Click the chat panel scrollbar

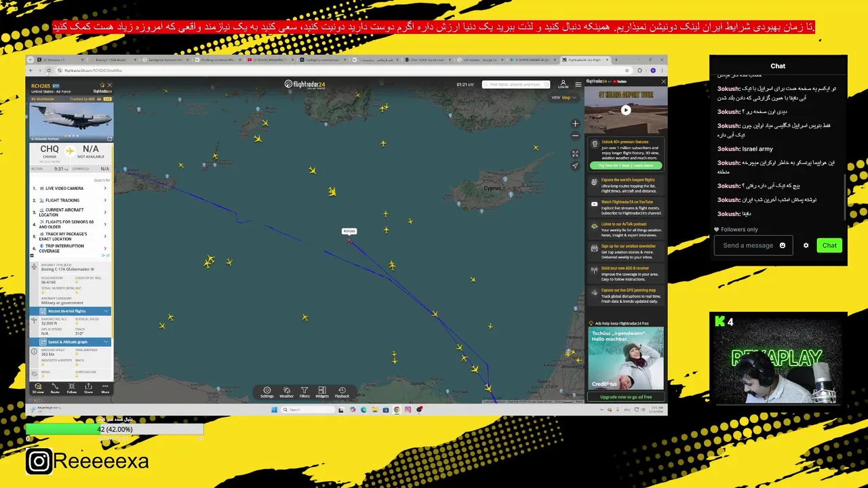(x=845, y=197)
